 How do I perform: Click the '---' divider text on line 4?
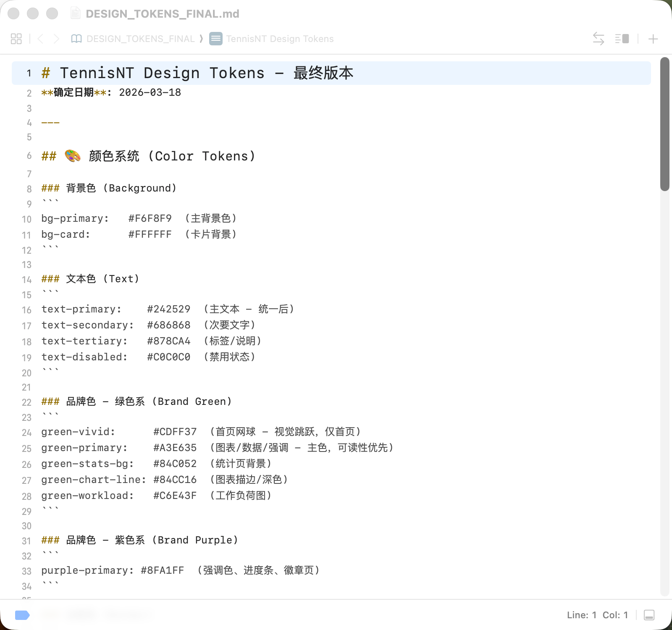pos(50,123)
